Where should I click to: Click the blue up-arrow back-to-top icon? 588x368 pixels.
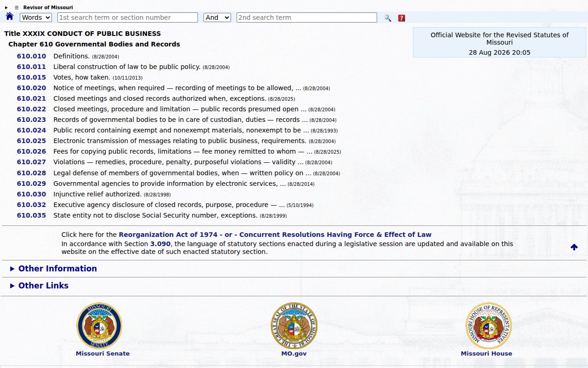(x=574, y=247)
